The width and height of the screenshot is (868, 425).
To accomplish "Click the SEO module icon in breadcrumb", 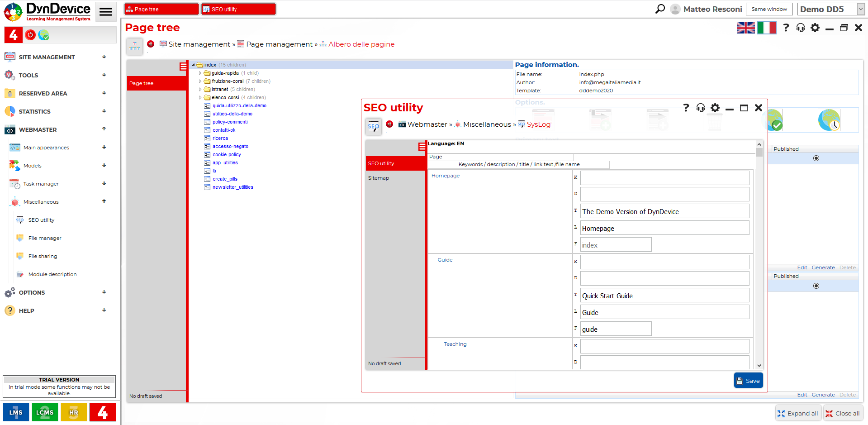I will point(374,127).
